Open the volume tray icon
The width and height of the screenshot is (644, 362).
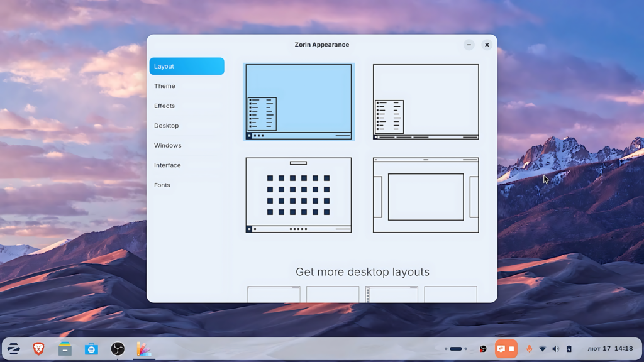(556, 349)
